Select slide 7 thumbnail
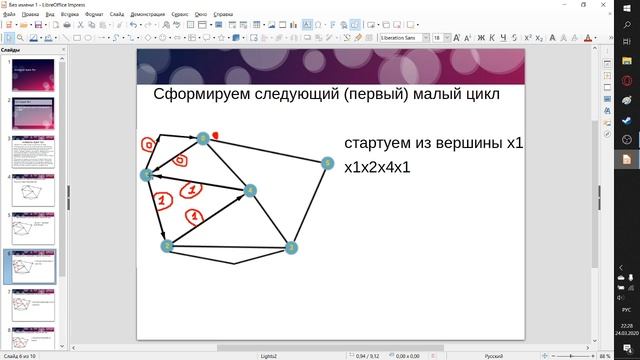 33,305
